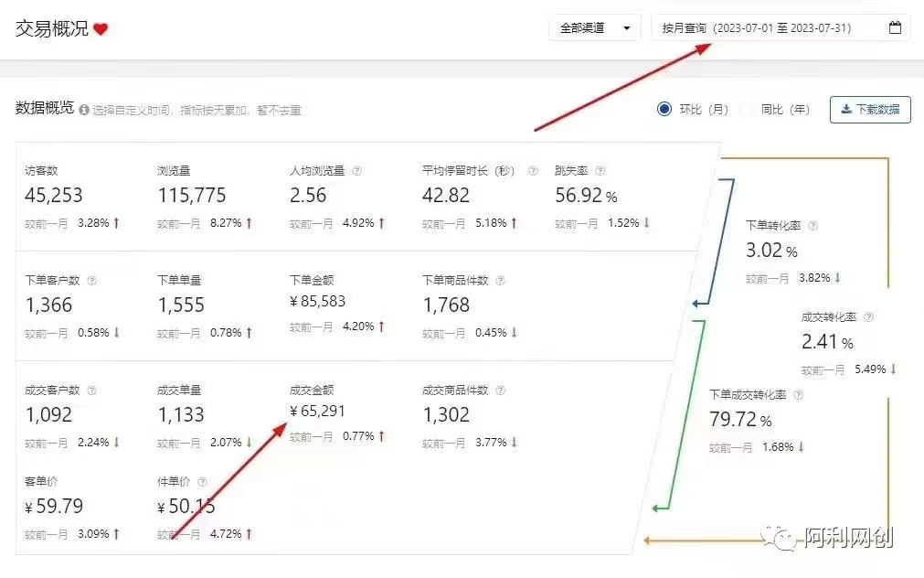Select the 下单成交转化率 value 79.72%
924x578 pixels.
pyautogui.click(x=740, y=420)
